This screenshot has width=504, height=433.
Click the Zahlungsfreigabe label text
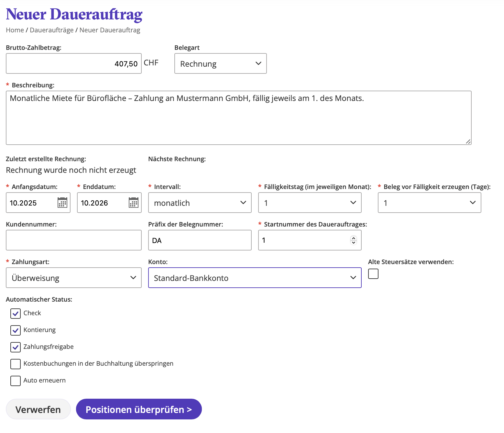[49, 347]
